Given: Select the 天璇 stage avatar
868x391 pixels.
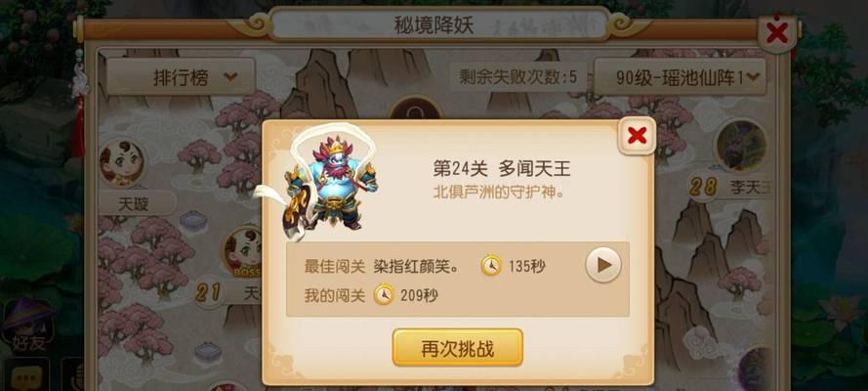Looking at the screenshot, I should [x=122, y=163].
